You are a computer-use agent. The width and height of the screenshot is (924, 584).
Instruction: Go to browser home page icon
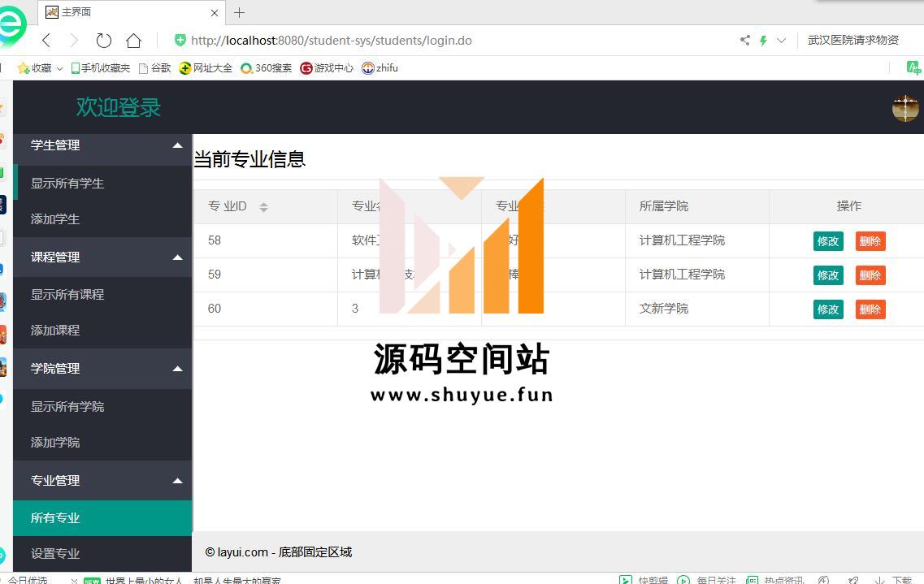(x=134, y=40)
